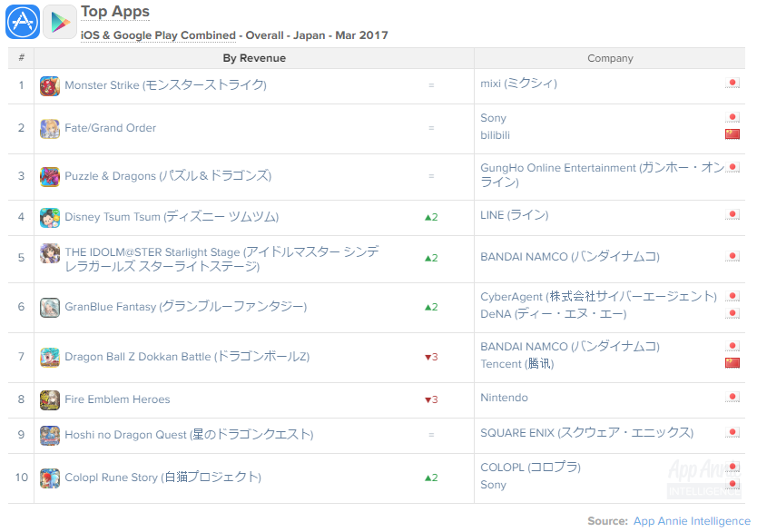The image size is (757, 532).
Task: Open the GranBlue Fantasy app link
Action: tap(186, 307)
